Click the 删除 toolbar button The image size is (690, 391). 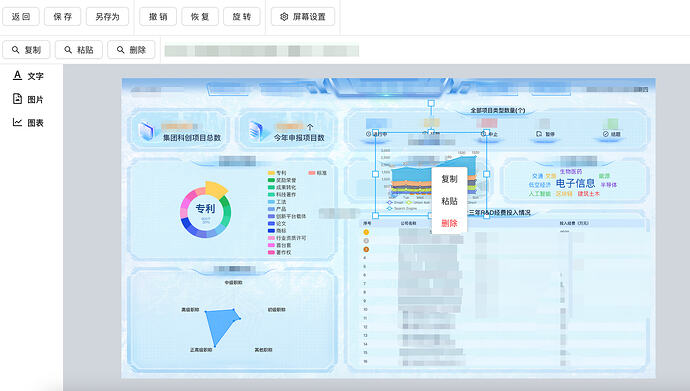(x=131, y=50)
